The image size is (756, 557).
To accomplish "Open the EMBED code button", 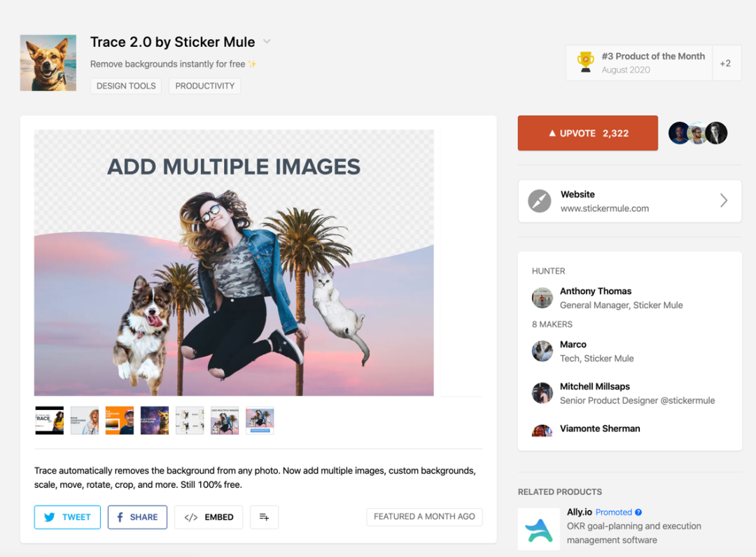I will click(x=209, y=517).
